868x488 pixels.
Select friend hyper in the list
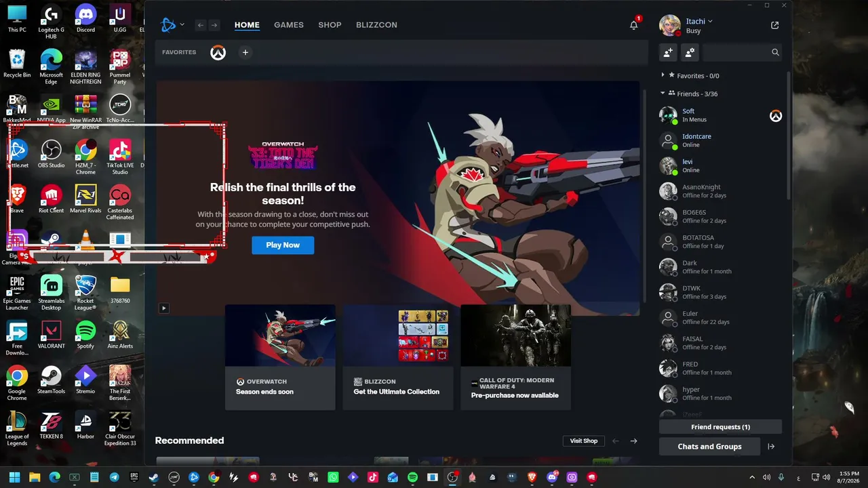[722, 394]
